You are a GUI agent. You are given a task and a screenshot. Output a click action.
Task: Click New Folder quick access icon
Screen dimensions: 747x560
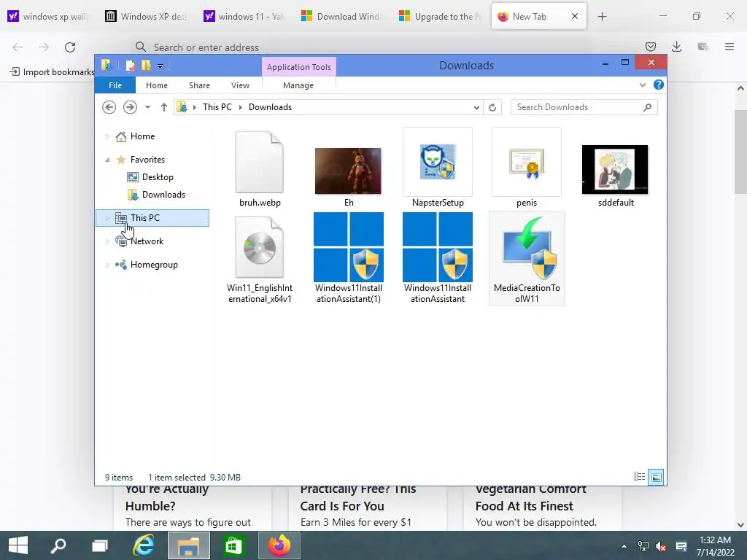click(146, 66)
